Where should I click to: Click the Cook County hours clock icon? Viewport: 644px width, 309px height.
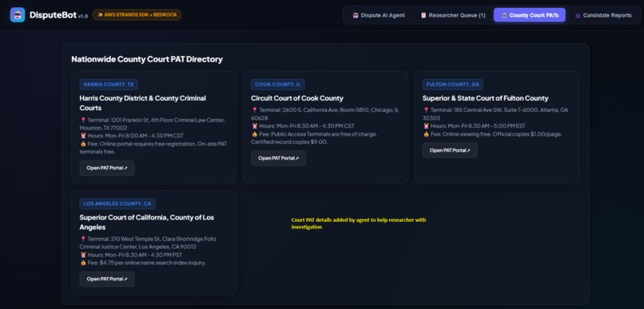click(x=255, y=126)
